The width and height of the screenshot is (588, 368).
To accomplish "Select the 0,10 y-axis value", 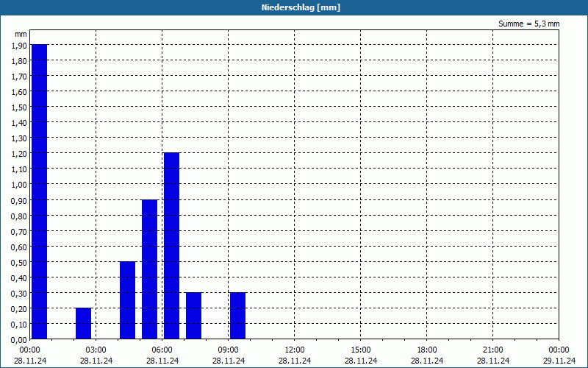I will click(20, 324).
